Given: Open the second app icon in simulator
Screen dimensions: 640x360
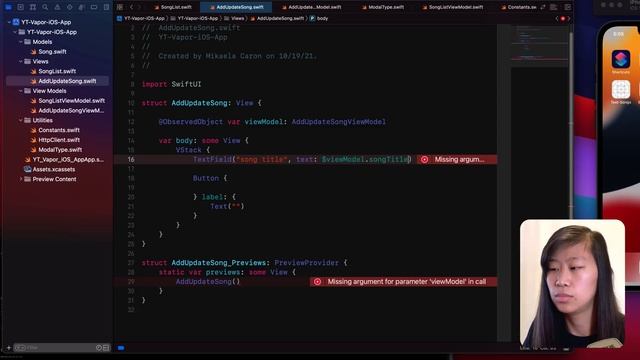Looking at the screenshot, I should point(621,89).
